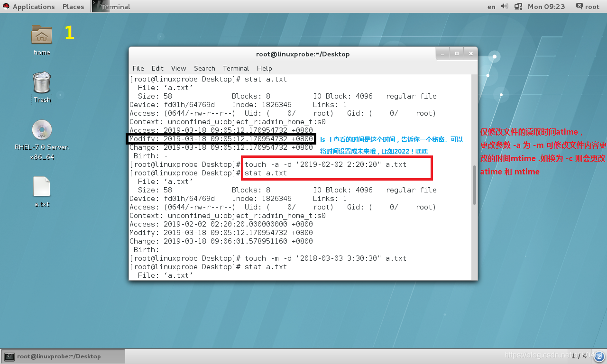The width and height of the screenshot is (607, 364).
Task: Minimize the terminal window
Action: [x=442, y=54]
